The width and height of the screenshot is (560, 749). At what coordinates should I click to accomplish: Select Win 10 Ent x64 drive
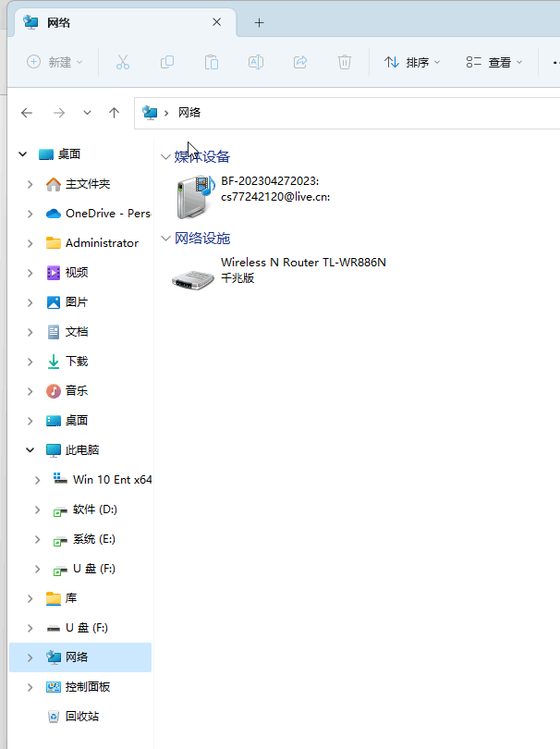coord(103,480)
